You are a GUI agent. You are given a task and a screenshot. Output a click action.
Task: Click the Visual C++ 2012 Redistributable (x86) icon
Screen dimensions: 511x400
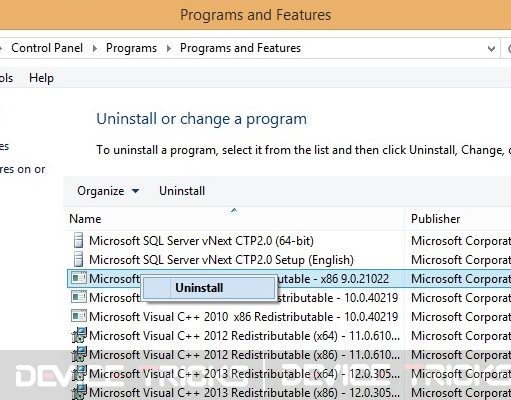pos(79,354)
